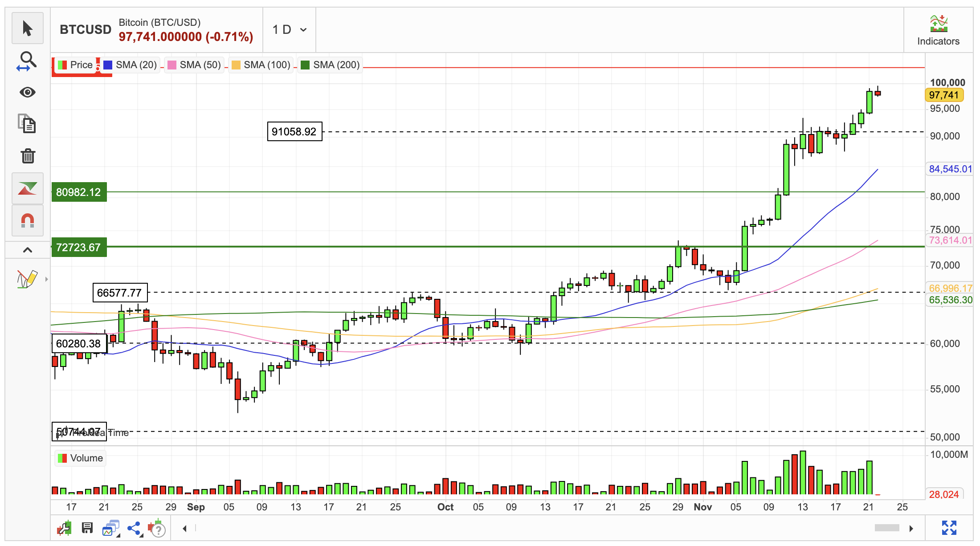The height and width of the screenshot is (546, 980).
Task: Click the pink SMA (50) color swatch
Action: click(172, 65)
